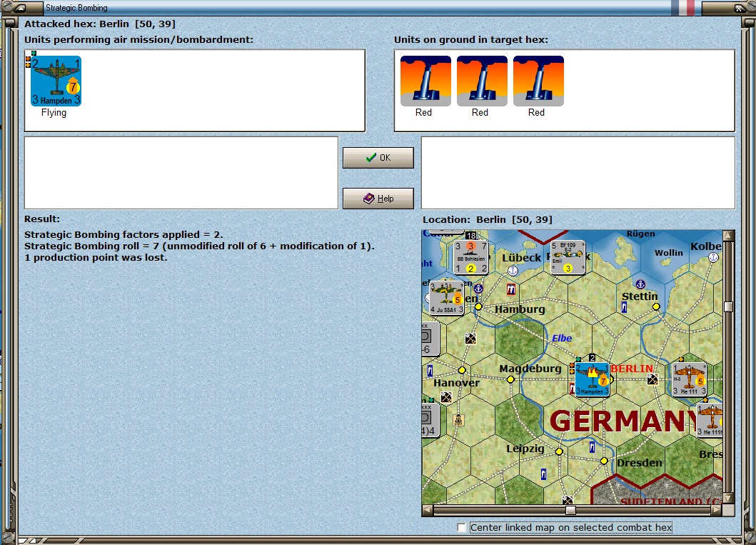Click the Stettin port anchor icon
Image resolution: width=756 pixels, height=545 pixels.
(x=640, y=284)
